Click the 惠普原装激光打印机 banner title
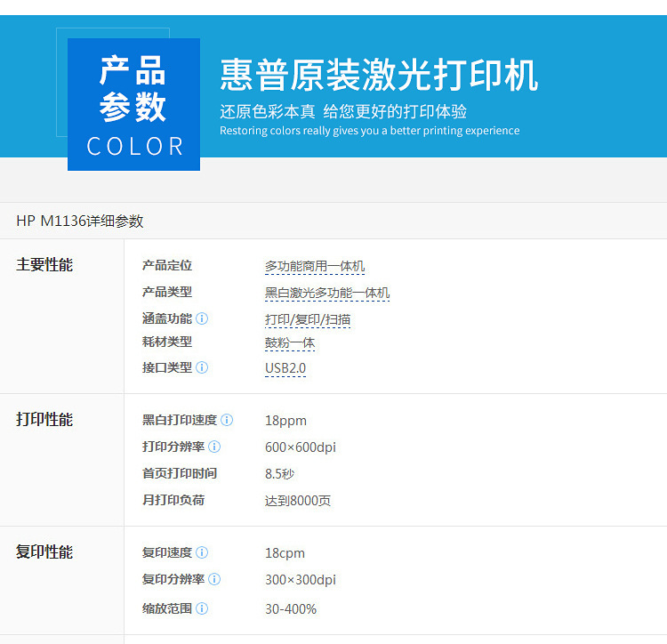 [x=379, y=76]
